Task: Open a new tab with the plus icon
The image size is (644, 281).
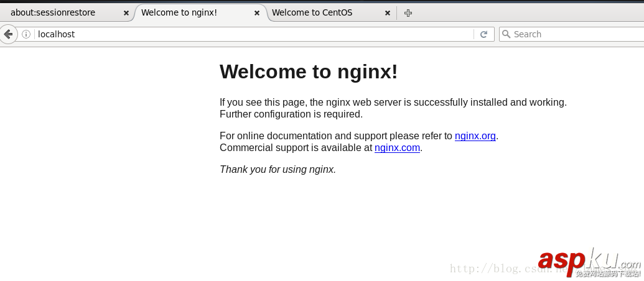Action: pyautogui.click(x=408, y=12)
